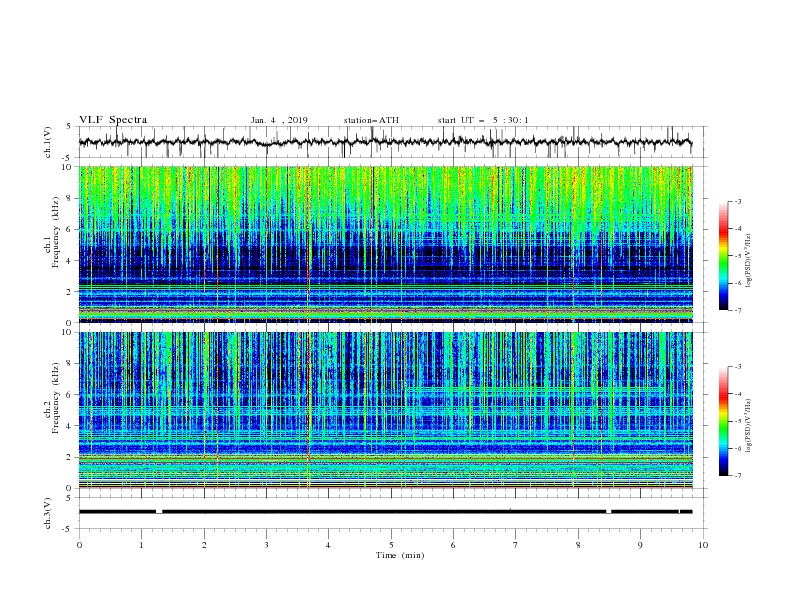Click the time axis tick label "8"

(578, 545)
